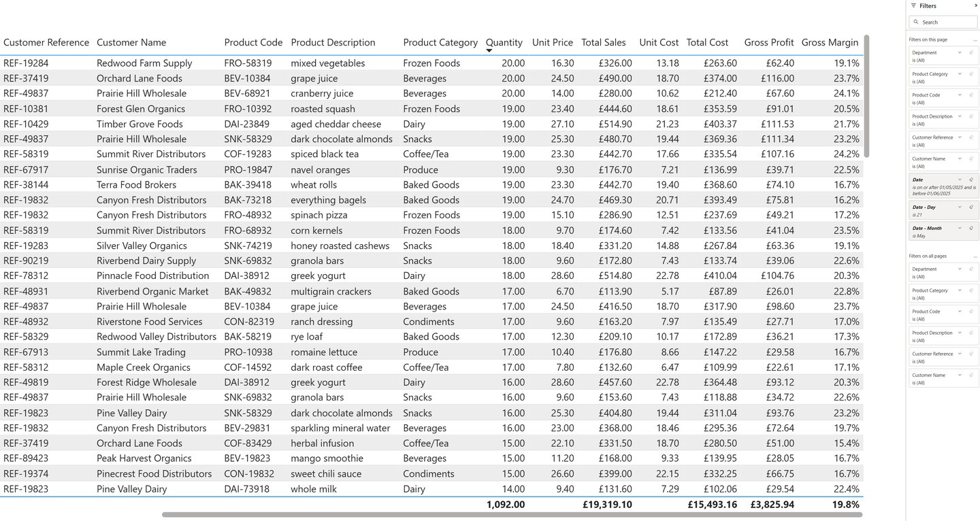Clear the Customer Reference filter on all pages
The height and width of the screenshot is (521, 980).
(x=970, y=354)
